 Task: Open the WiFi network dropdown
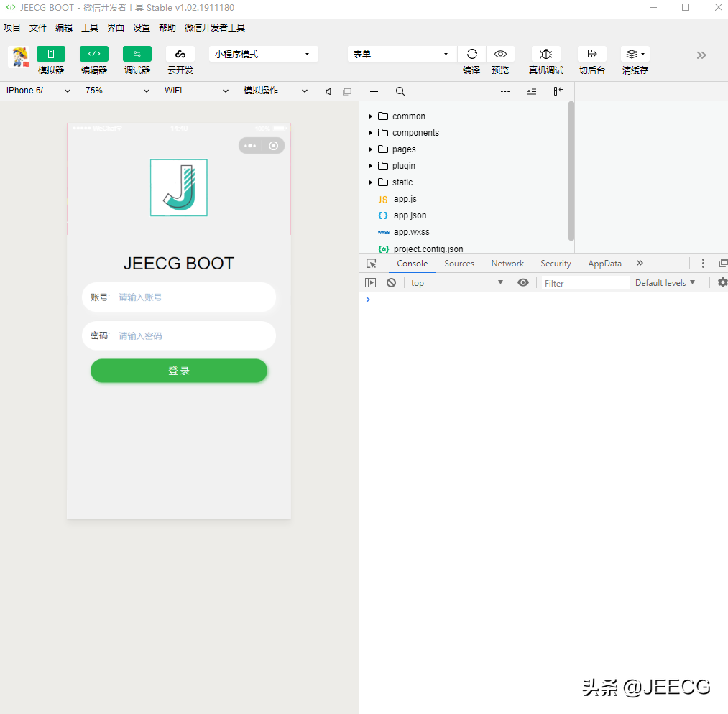[x=196, y=91]
